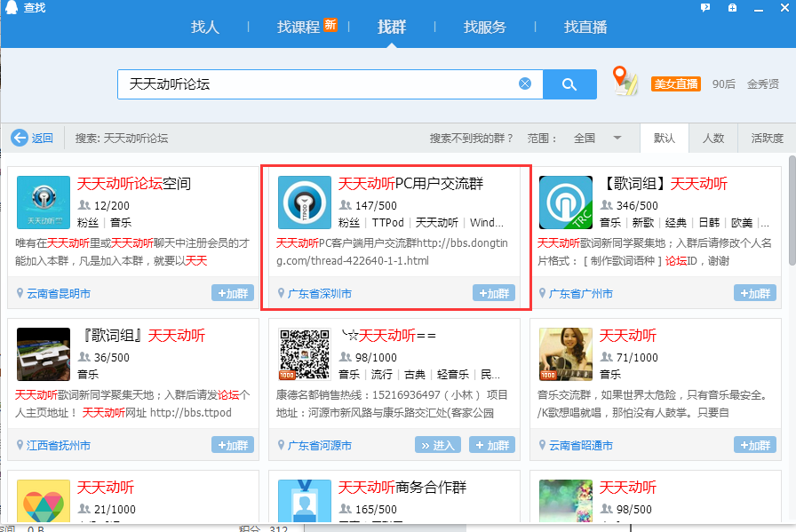Viewport: 796px width, 532px height.
Task: Click the 搜索不到我的群？ link
Action: click(x=471, y=138)
